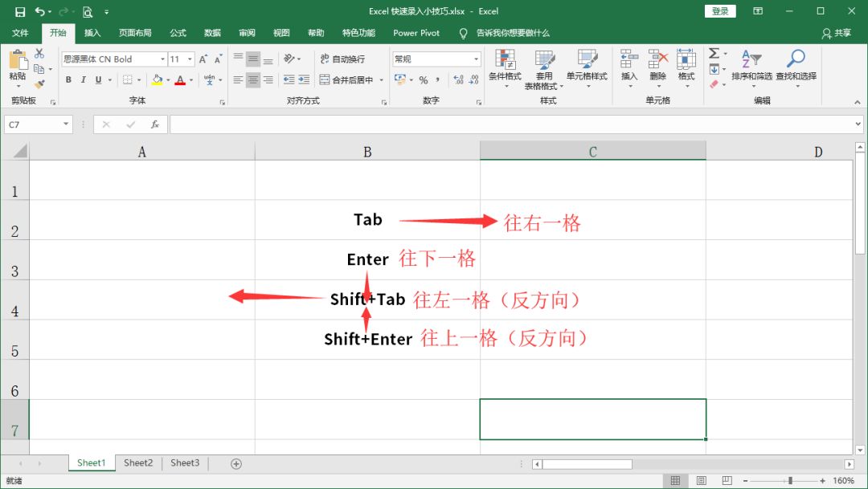Toggle 自动换行 (Wrap Text)
This screenshot has width=868, height=489.
[344, 58]
